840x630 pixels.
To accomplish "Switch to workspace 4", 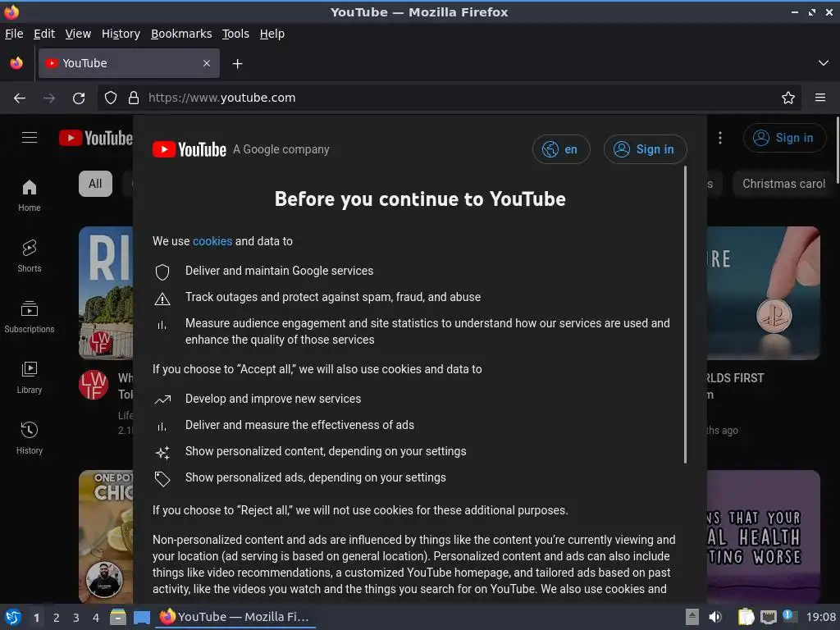I will tap(96, 618).
